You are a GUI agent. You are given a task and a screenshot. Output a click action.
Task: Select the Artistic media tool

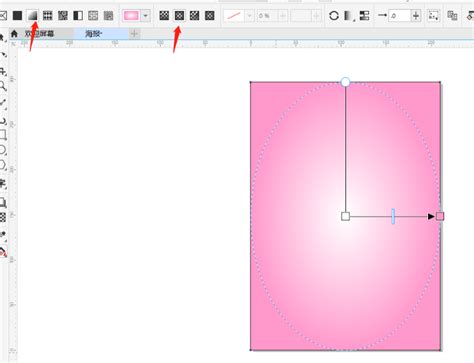(x=3, y=121)
